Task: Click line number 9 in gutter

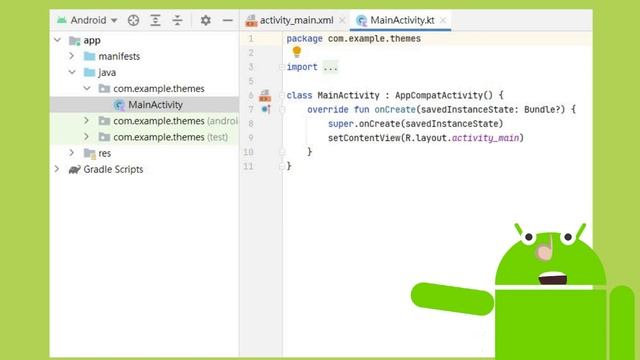Action: tap(251, 138)
